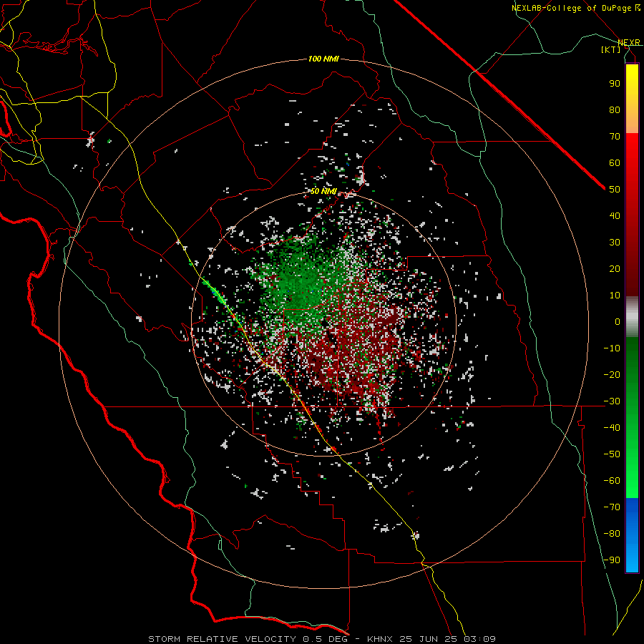The image size is (644, 644).
Task: Click the 0 knot legend value
Action: point(618,321)
